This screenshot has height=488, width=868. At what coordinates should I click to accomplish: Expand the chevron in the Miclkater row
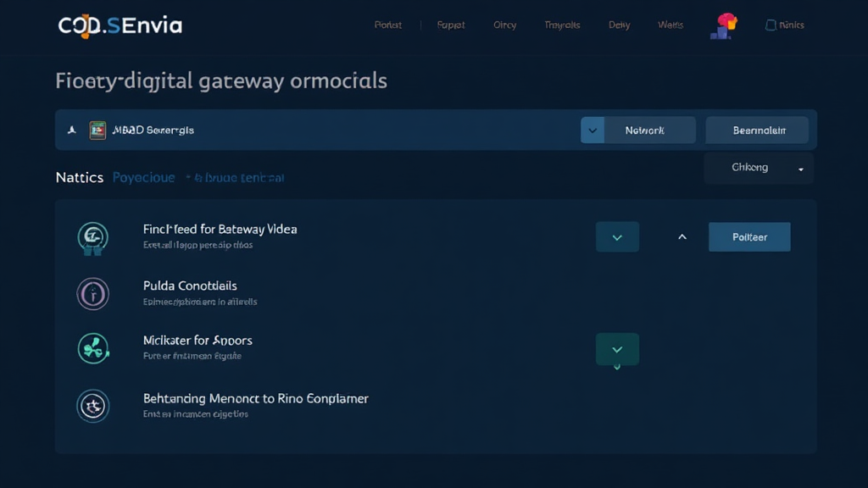617,349
